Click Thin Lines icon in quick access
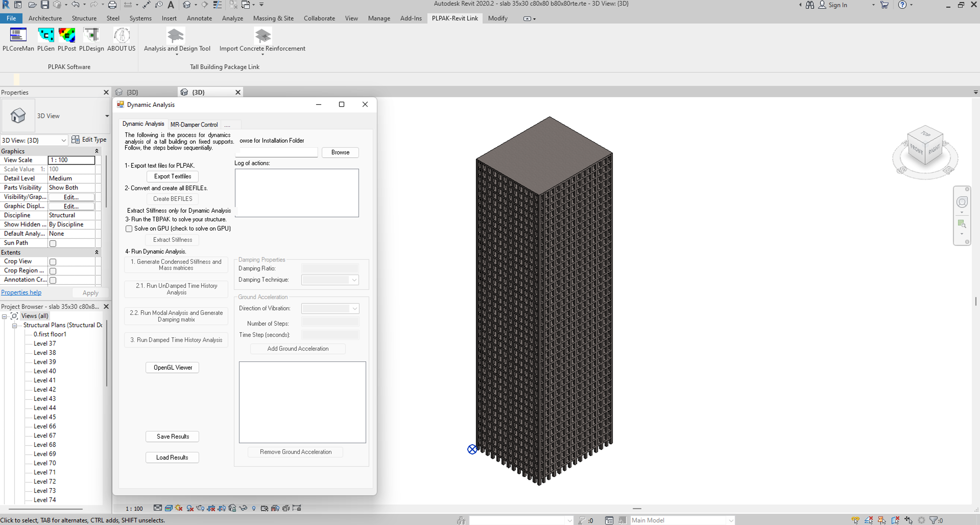980x525 pixels. coord(217,4)
